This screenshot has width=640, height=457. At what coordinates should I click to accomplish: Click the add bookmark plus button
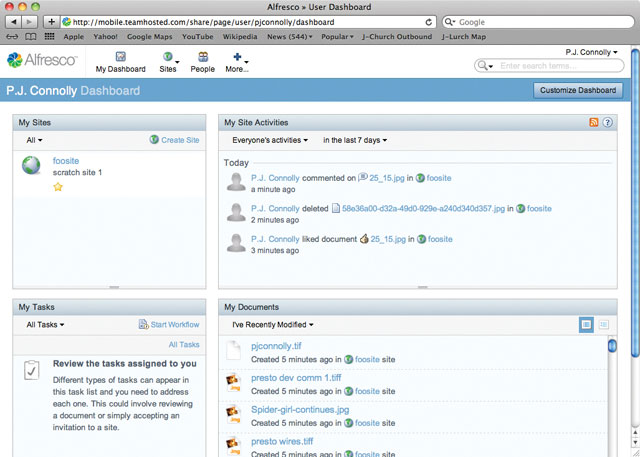coord(51,22)
